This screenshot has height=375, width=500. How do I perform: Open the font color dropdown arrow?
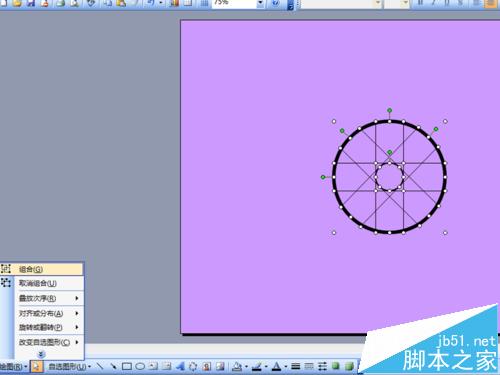(x=286, y=367)
